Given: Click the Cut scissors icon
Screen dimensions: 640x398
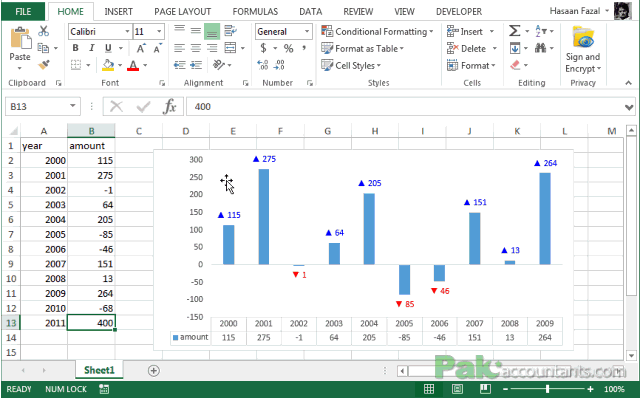Looking at the screenshot, I should tap(43, 31).
